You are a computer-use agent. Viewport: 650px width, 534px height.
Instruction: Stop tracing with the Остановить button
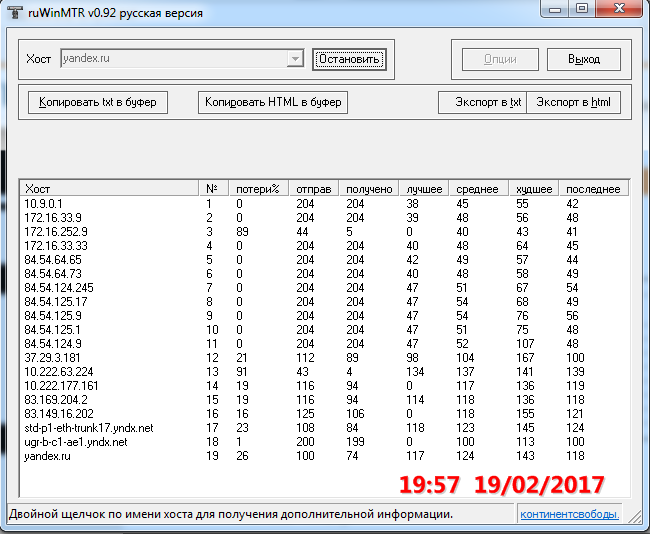[349, 59]
